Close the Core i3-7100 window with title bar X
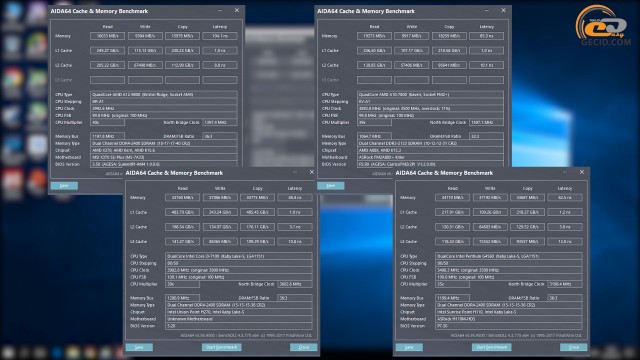Screen dimensions: 640x360 [x=312, y=172]
